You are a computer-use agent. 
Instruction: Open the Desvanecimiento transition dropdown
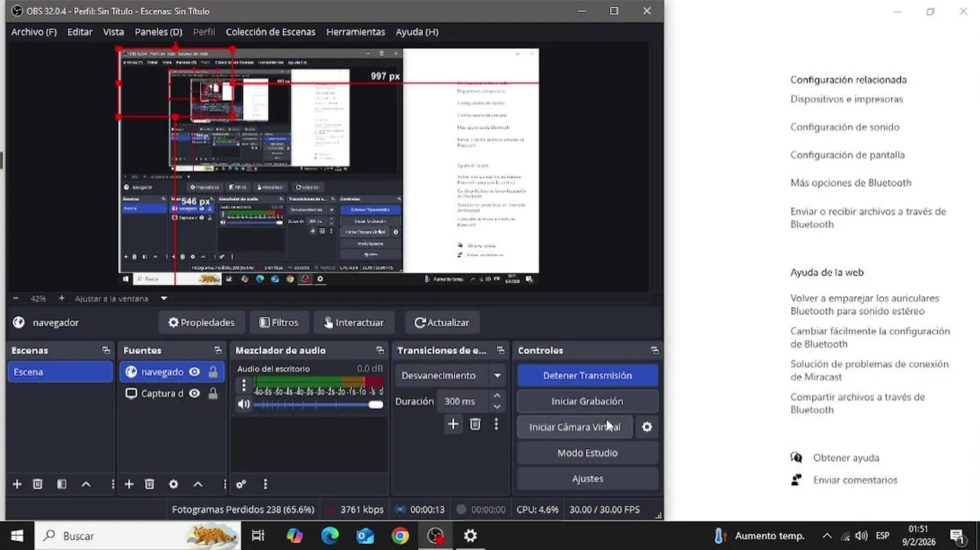point(450,376)
